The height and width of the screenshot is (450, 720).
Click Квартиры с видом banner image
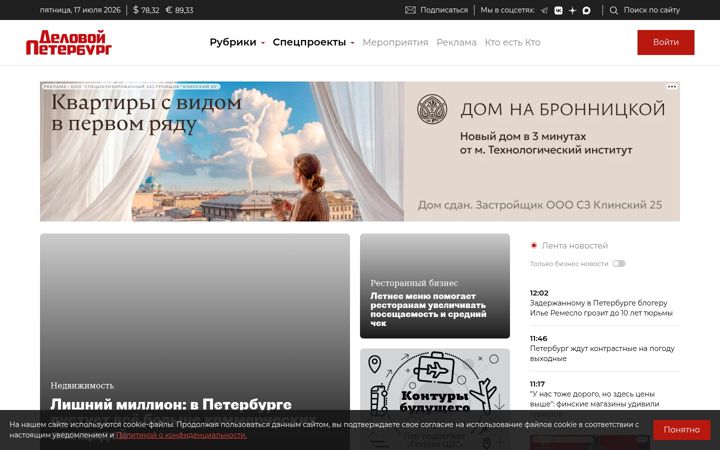[222, 152]
